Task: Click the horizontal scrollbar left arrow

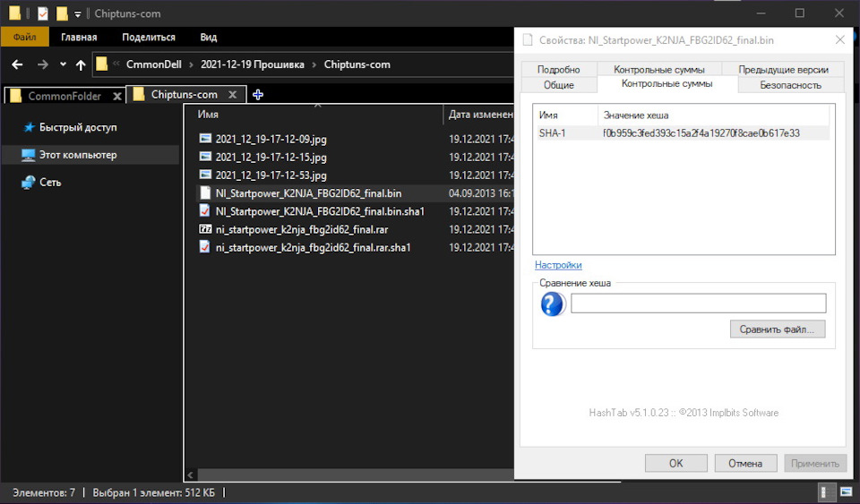Action: (191, 475)
